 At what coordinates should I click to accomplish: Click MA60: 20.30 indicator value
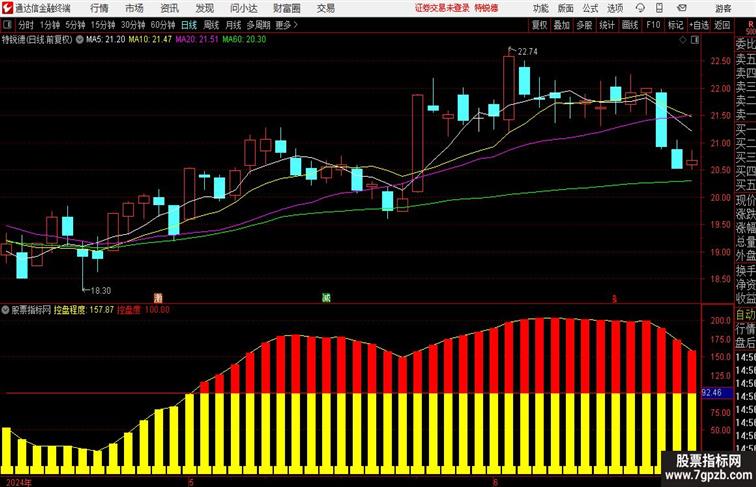pyautogui.click(x=244, y=40)
